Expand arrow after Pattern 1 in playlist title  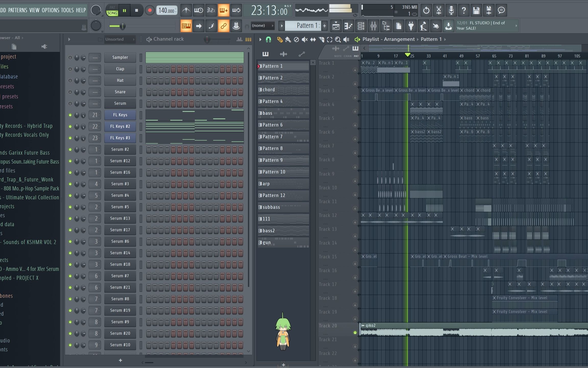[x=445, y=39]
